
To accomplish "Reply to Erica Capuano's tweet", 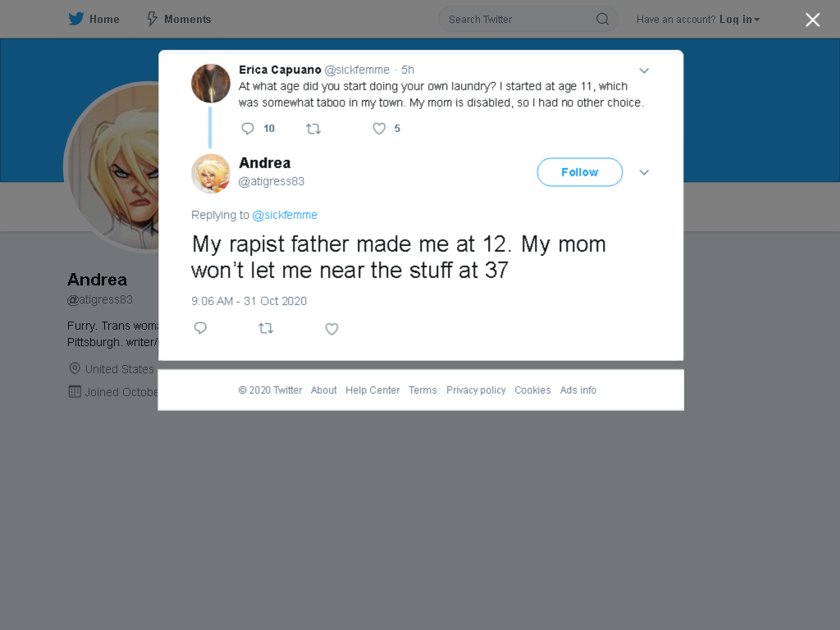I will pyautogui.click(x=248, y=129).
